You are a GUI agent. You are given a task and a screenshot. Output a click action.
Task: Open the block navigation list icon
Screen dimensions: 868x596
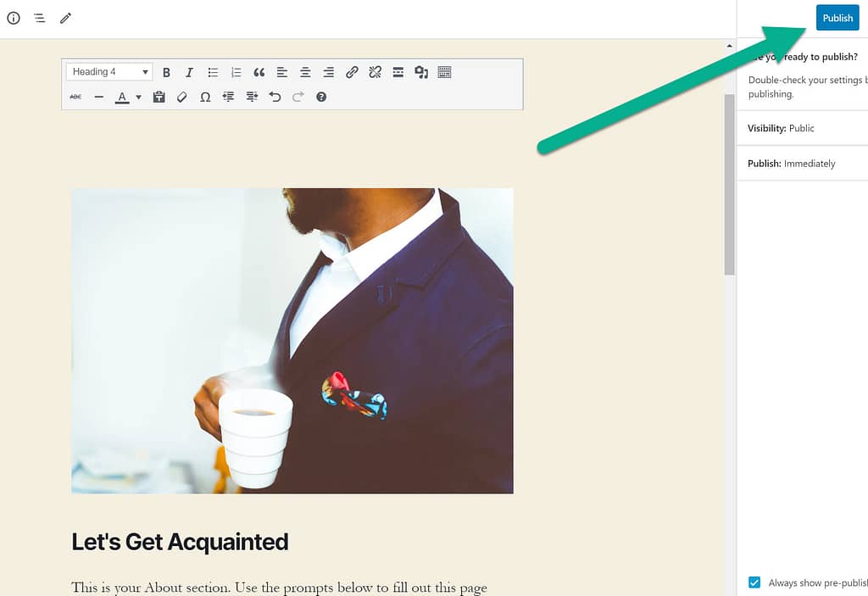(x=39, y=18)
